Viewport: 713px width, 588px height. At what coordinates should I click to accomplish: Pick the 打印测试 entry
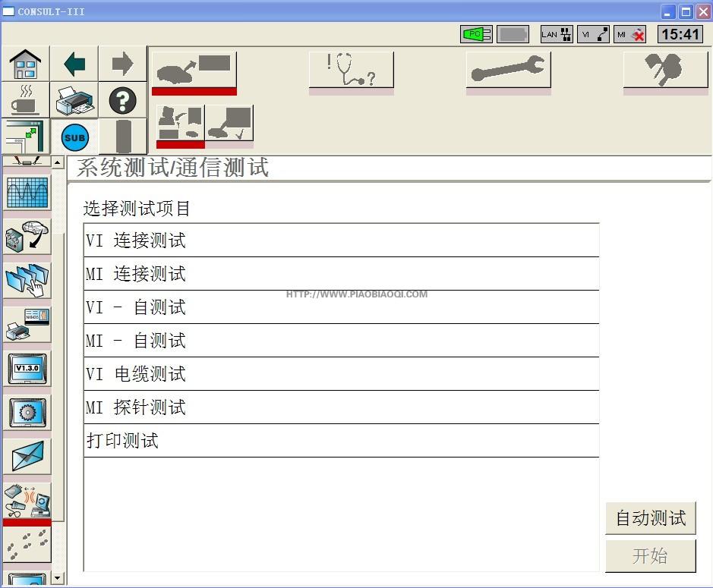(341, 441)
